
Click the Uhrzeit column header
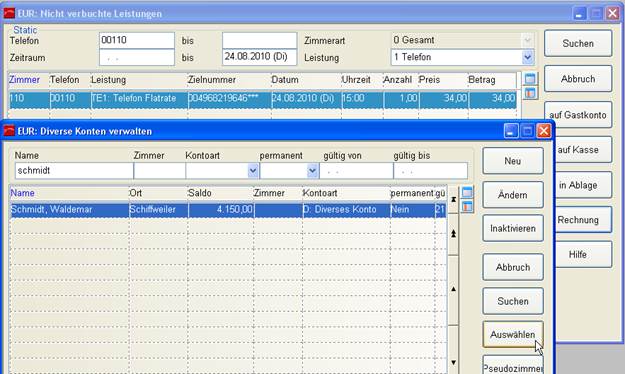coord(362,80)
